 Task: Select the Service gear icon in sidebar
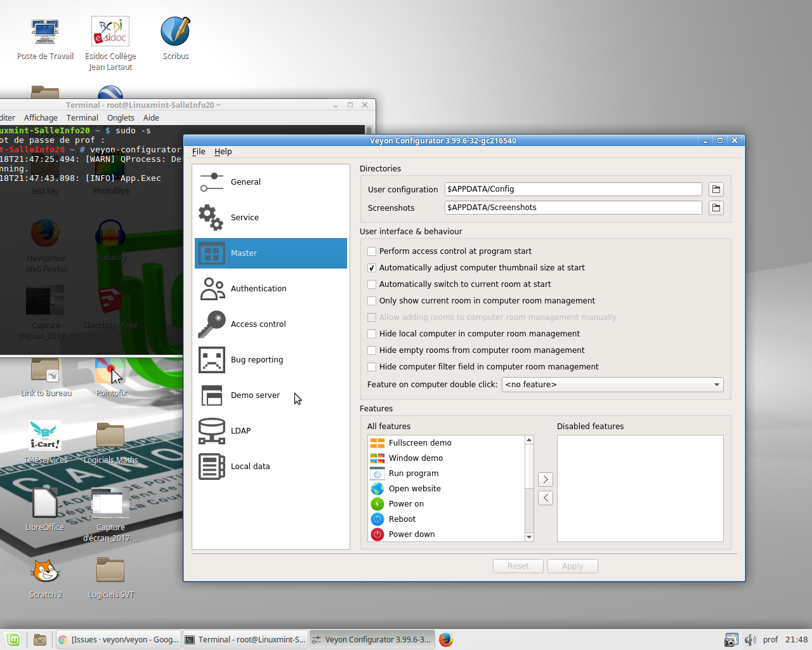coord(211,217)
